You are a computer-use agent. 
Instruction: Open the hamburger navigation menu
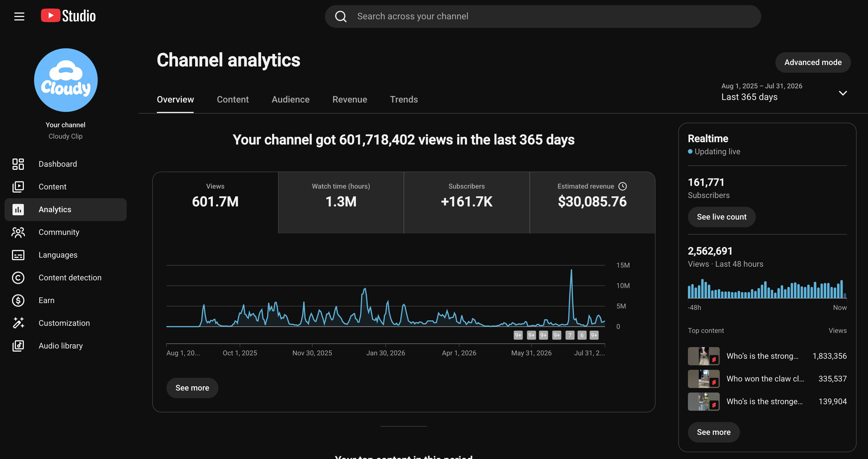click(x=19, y=16)
